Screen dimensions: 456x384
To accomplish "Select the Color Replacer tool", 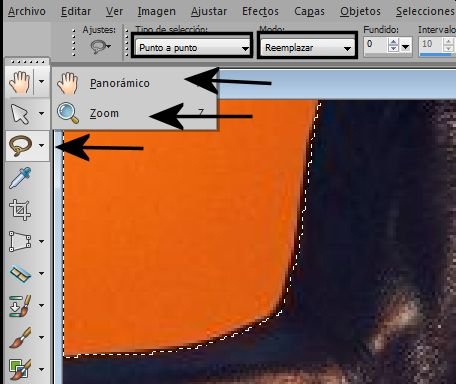I will [x=20, y=369].
